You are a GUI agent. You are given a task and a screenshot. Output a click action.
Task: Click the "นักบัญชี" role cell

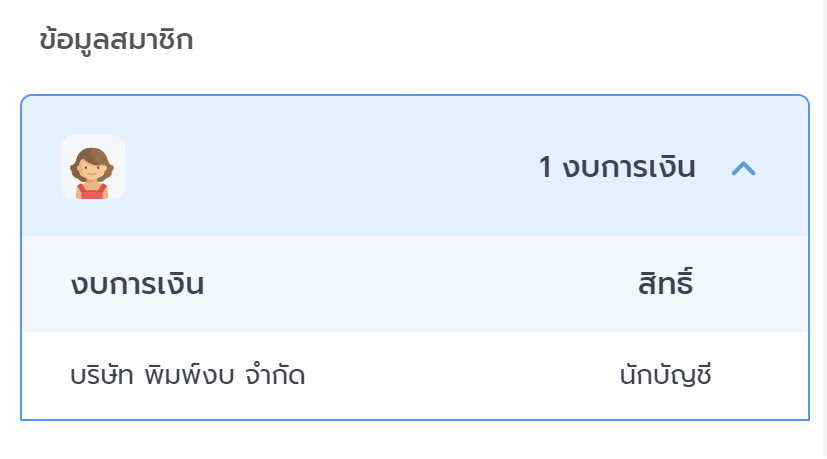coord(665,376)
